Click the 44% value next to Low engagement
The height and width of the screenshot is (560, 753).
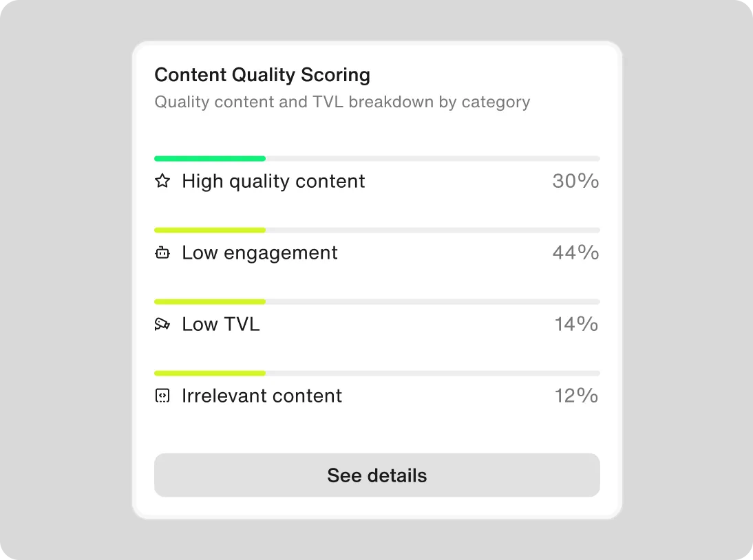[575, 252]
